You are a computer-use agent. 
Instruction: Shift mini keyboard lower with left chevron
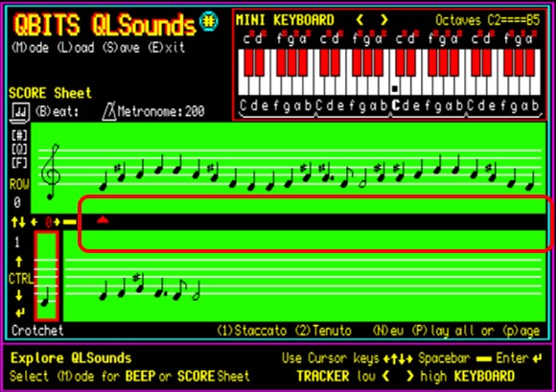tap(359, 20)
